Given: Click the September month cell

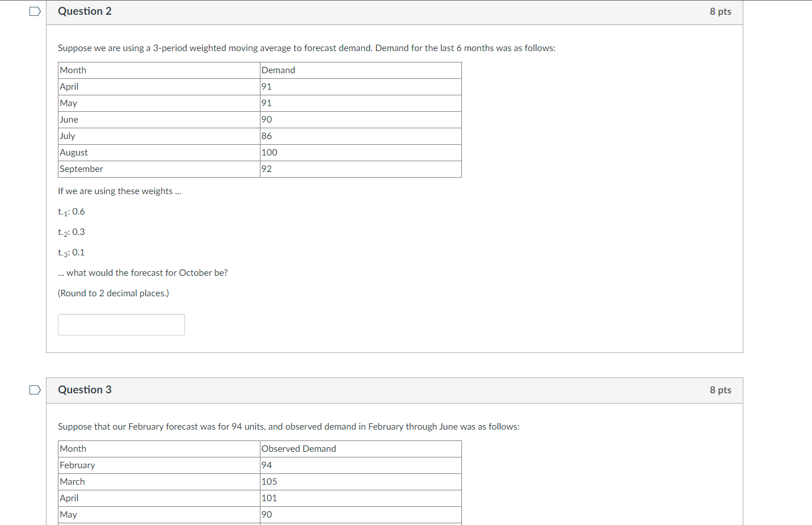Looking at the screenshot, I should pyautogui.click(x=159, y=169).
